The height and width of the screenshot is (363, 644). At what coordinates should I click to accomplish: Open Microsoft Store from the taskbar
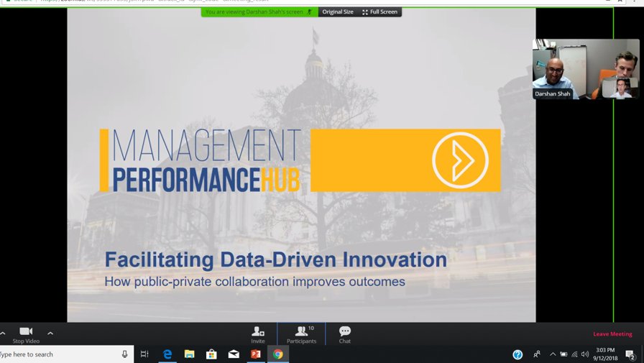coord(211,354)
